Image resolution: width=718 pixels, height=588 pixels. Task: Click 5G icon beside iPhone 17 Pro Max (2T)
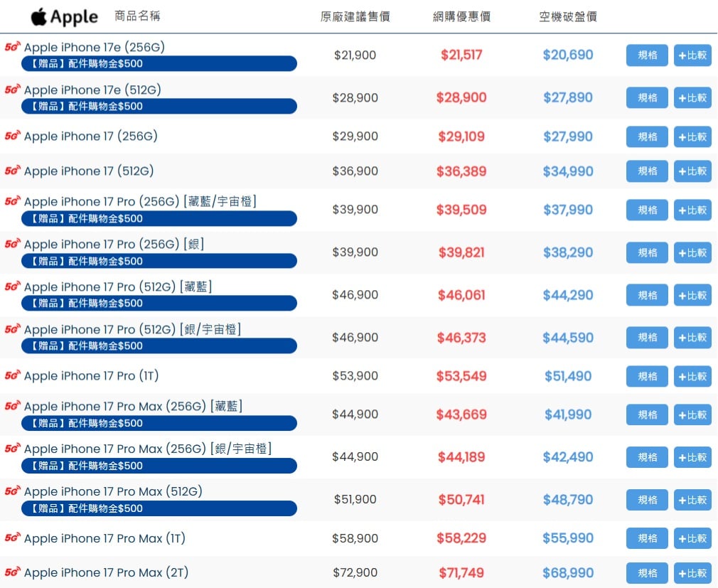[x=12, y=572]
